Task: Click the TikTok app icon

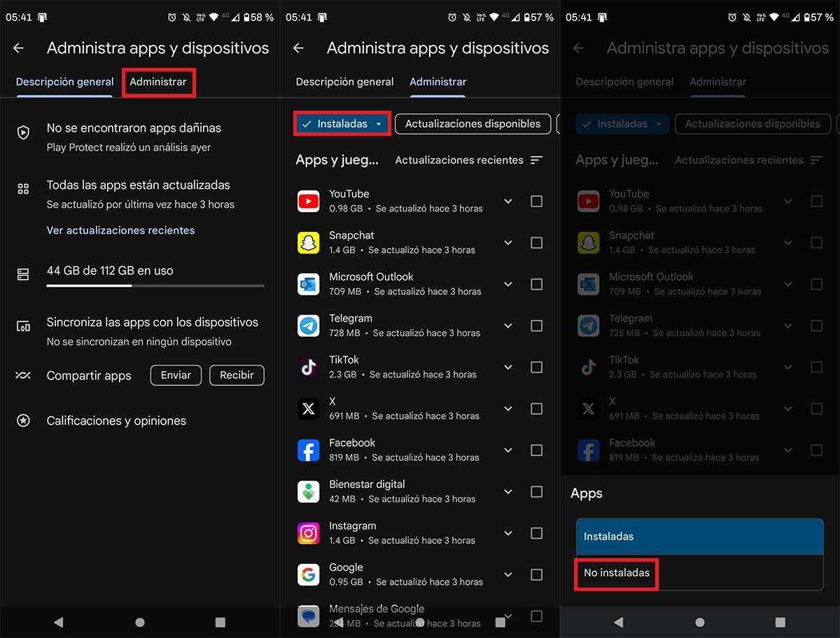Action: (309, 367)
